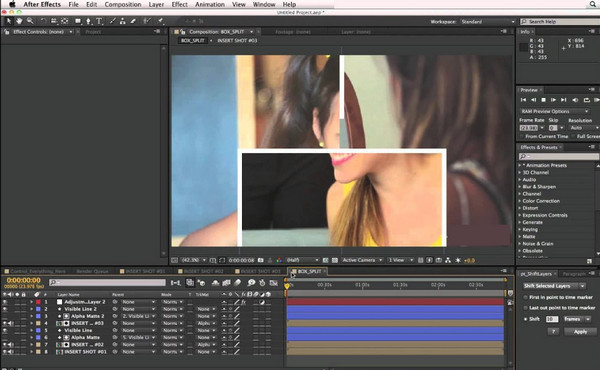Expand the Animation Presets folder

(x=520, y=165)
